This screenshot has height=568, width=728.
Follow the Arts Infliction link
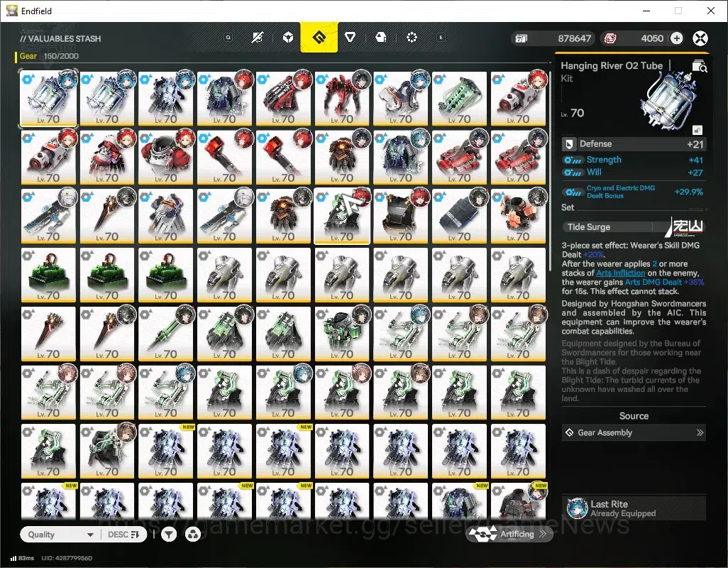(620, 273)
